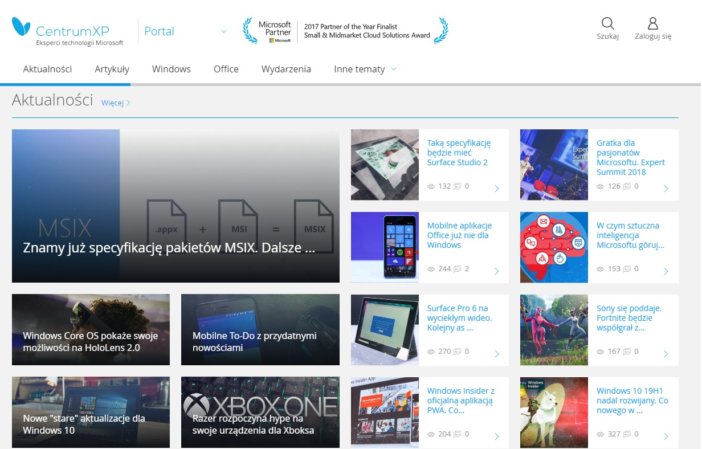Open Gratka dla pasjonatów Microsoftu headline
The height and width of the screenshot is (449, 702).
(x=630, y=157)
